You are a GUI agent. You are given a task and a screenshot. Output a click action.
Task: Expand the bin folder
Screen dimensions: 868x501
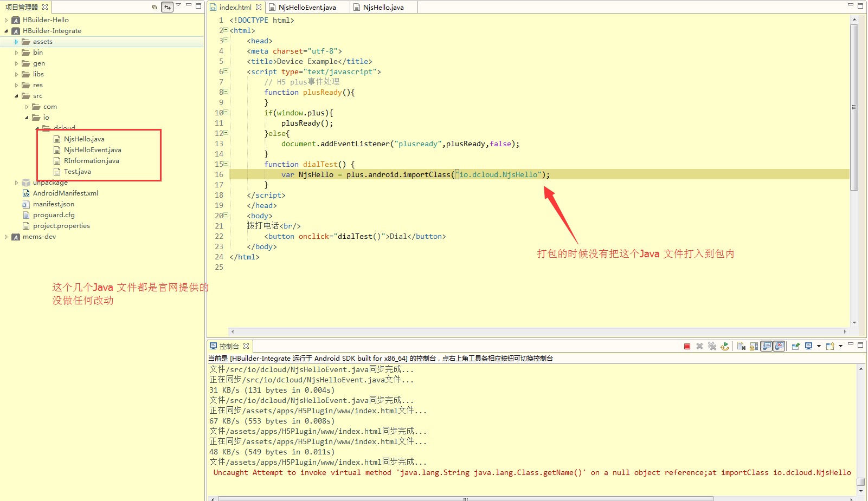click(x=16, y=53)
